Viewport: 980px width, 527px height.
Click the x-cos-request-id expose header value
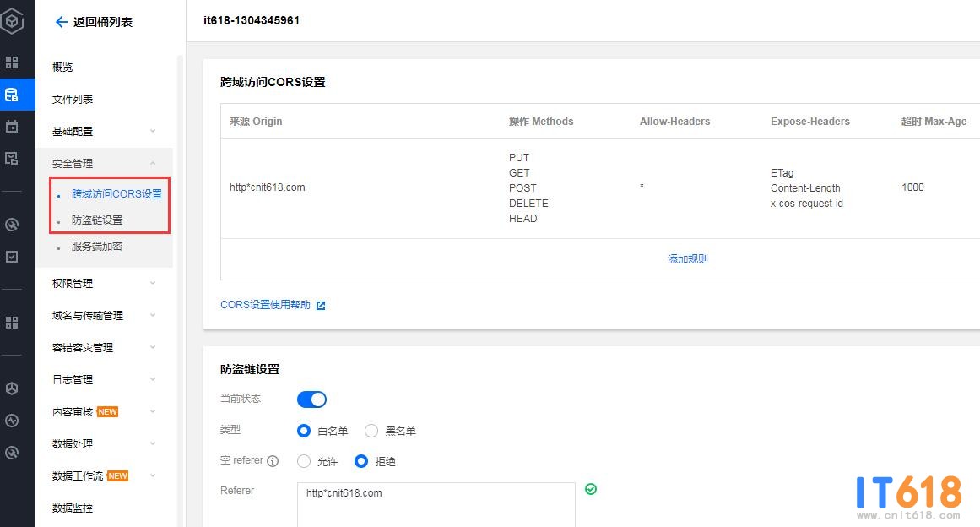tap(807, 204)
